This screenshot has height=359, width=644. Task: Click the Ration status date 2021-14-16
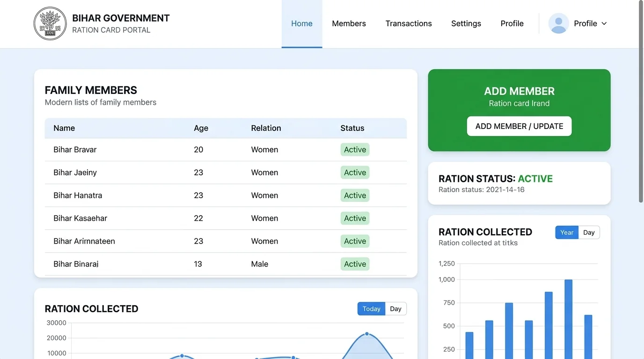pos(505,190)
